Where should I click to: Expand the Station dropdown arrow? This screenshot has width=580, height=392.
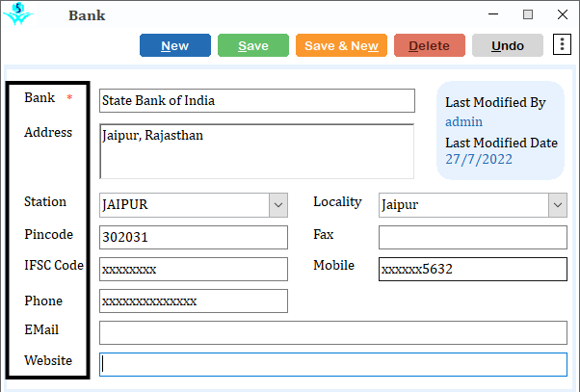[x=278, y=205]
